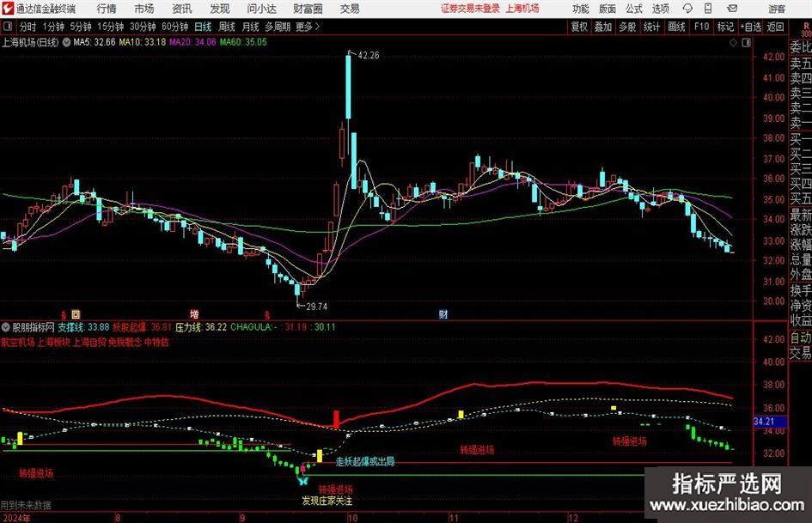Open the 市场 menu

coord(144,9)
